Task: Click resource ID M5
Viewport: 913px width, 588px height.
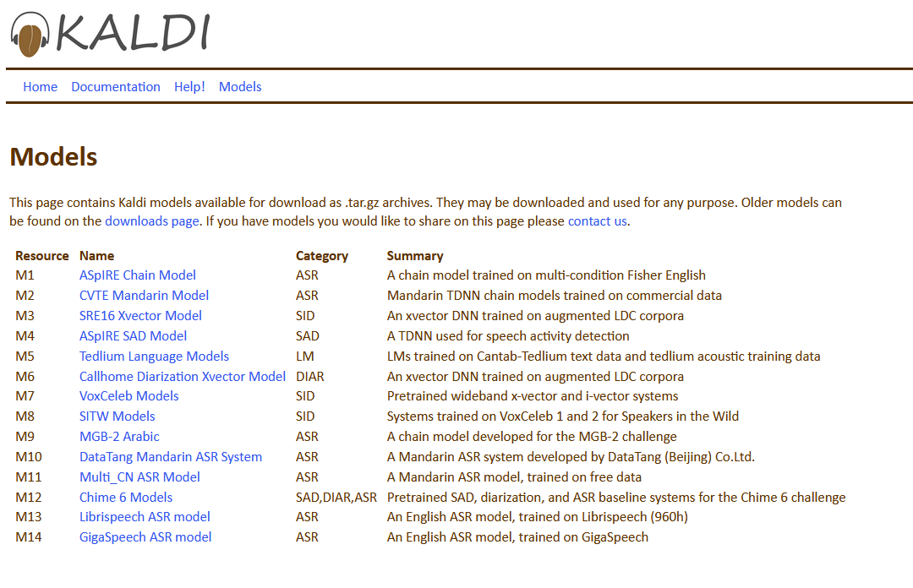Action: click(25, 357)
